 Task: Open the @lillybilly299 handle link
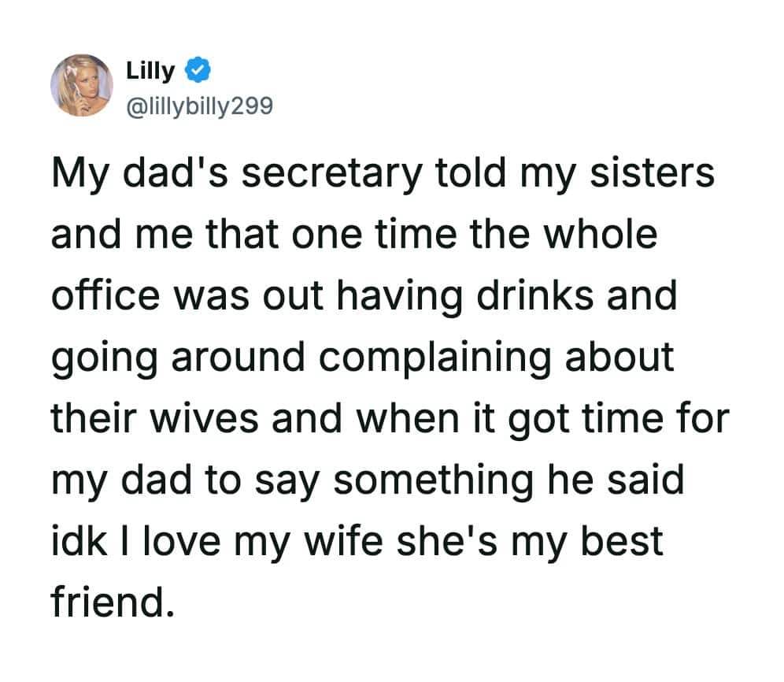tap(199, 104)
